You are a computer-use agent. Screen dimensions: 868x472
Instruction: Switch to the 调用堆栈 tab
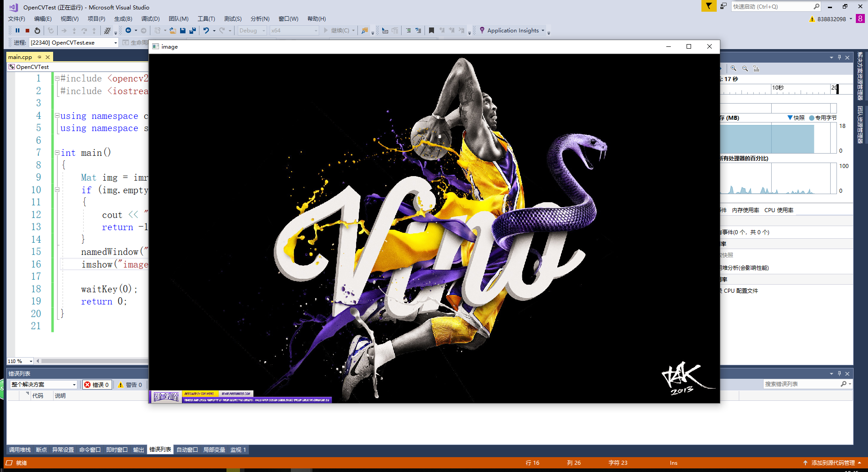[20, 450]
